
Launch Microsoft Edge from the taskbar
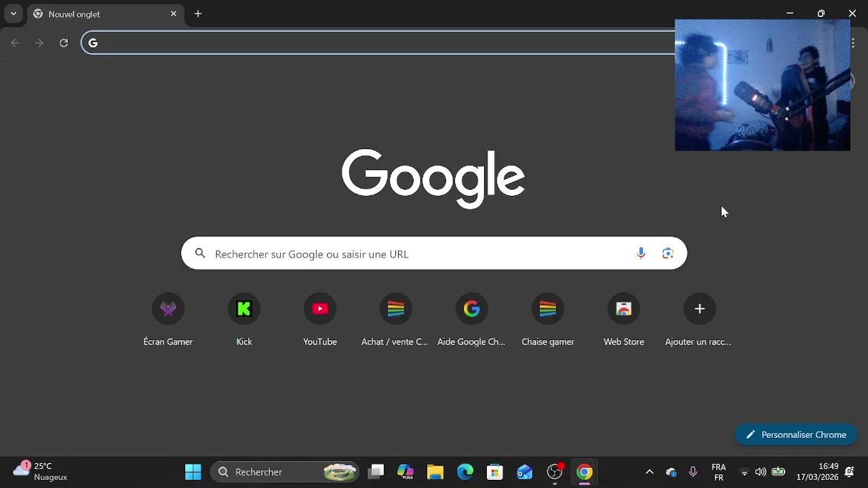click(x=465, y=472)
